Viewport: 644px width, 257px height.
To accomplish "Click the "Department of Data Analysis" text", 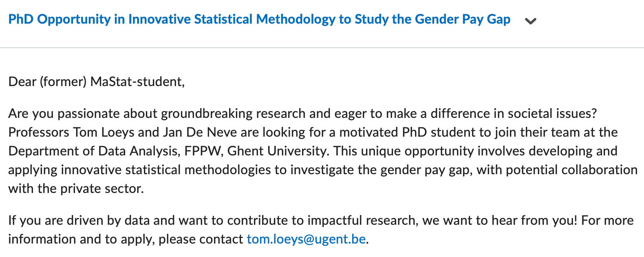I will click(x=93, y=151).
